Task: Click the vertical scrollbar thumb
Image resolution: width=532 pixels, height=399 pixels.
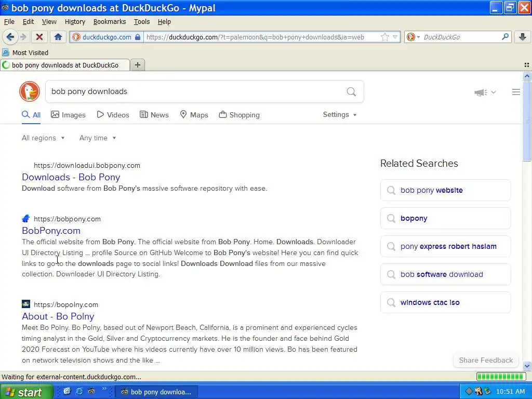Action: coord(527,121)
